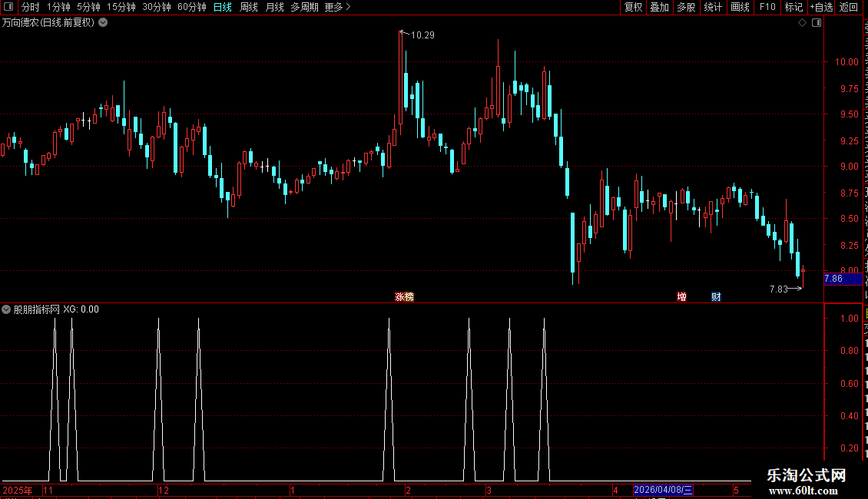This screenshot has height=499, width=868.
Task: Click the 标记 mark button
Action: tap(793, 7)
